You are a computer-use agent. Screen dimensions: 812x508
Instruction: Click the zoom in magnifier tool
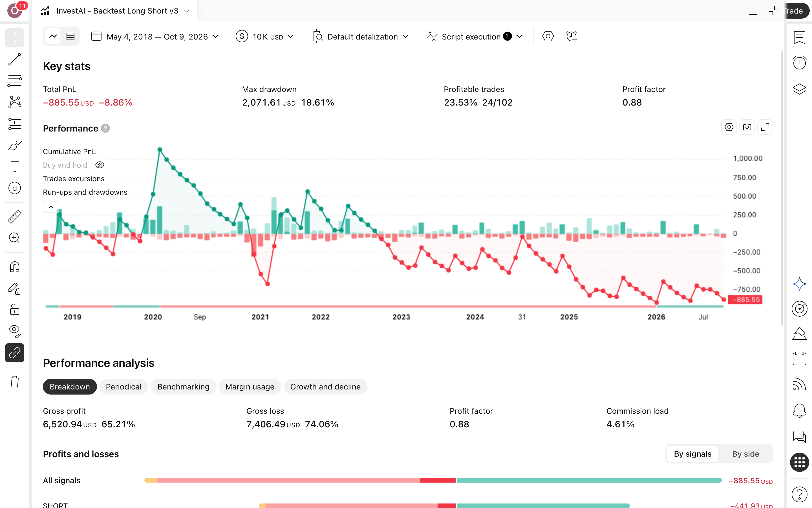coord(15,238)
